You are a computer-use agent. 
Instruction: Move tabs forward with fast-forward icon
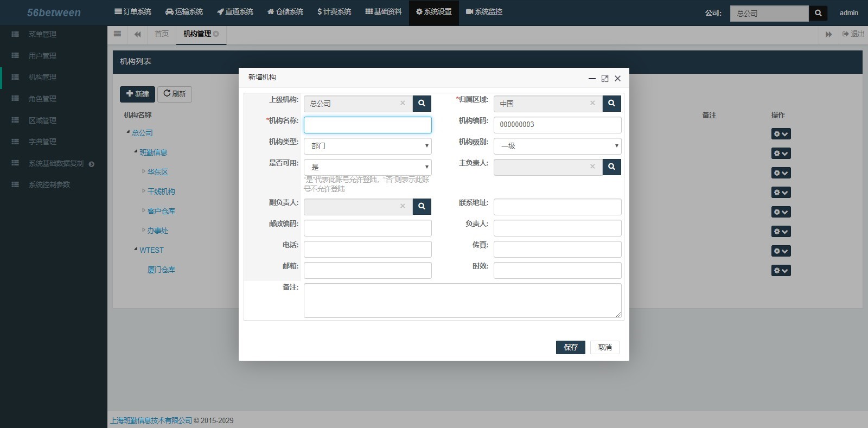828,34
